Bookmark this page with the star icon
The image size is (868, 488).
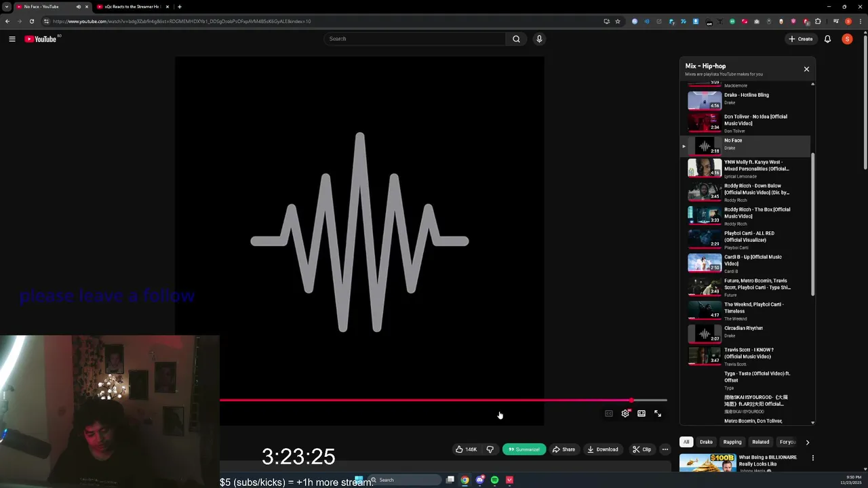click(618, 21)
